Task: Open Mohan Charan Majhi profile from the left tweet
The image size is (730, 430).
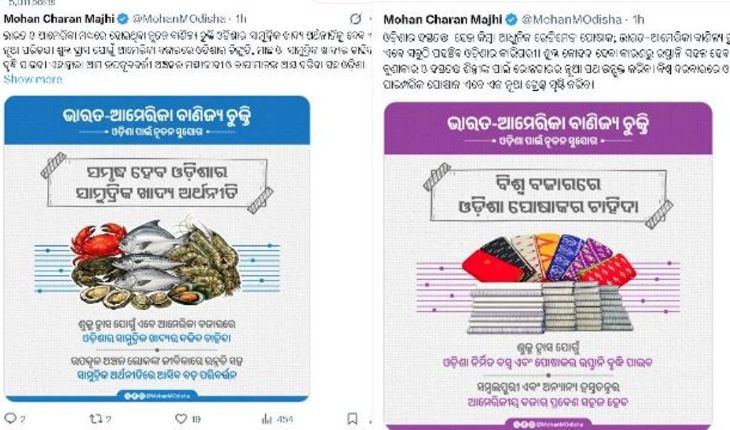Action: point(59,19)
